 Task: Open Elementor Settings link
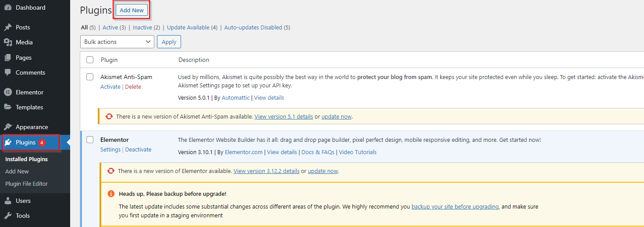(x=110, y=149)
